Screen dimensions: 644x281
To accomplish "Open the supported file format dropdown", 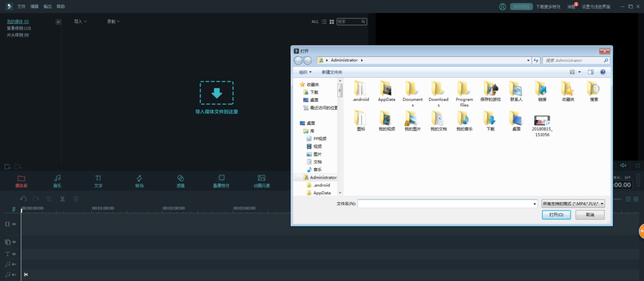I will [573, 203].
